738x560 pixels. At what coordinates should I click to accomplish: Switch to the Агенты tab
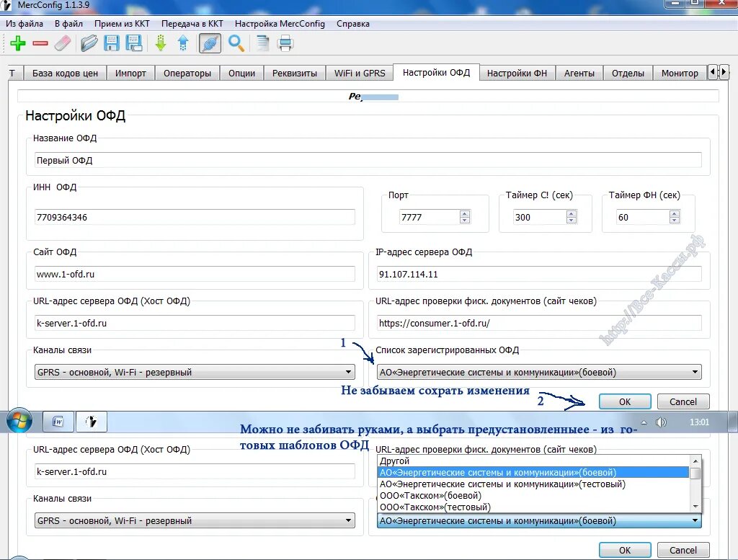coord(579,73)
